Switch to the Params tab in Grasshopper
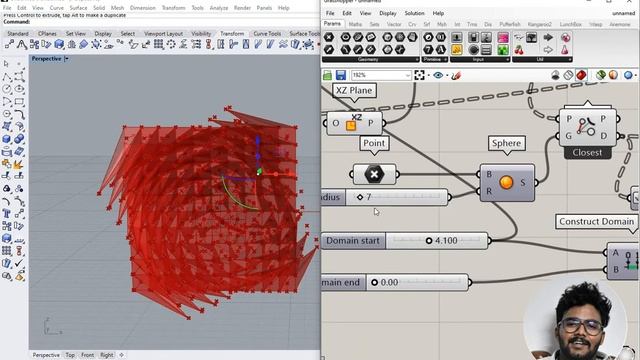 pos(332,24)
